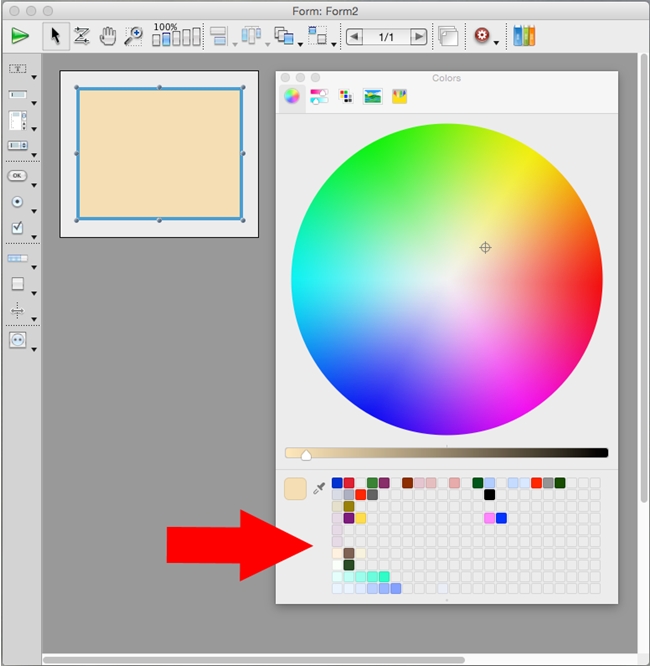The image size is (650, 666).
Task: Choose the checkbox object tool
Action: coord(17,228)
